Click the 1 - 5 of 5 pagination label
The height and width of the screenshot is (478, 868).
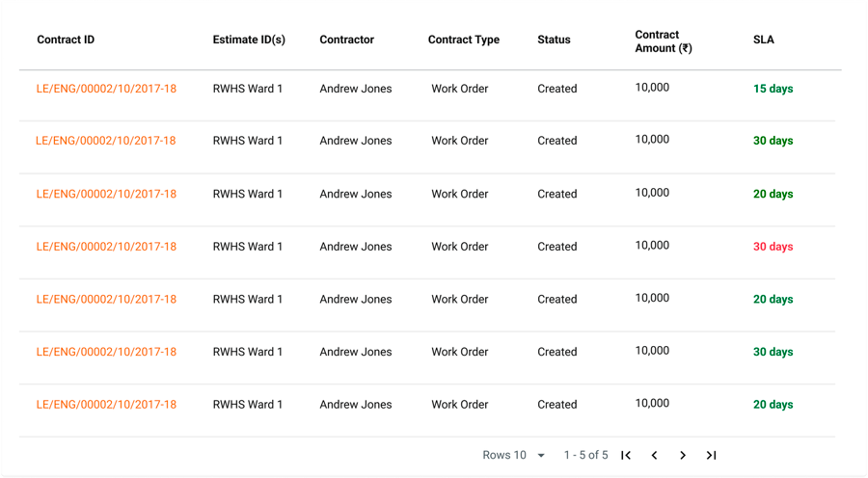coord(586,455)
